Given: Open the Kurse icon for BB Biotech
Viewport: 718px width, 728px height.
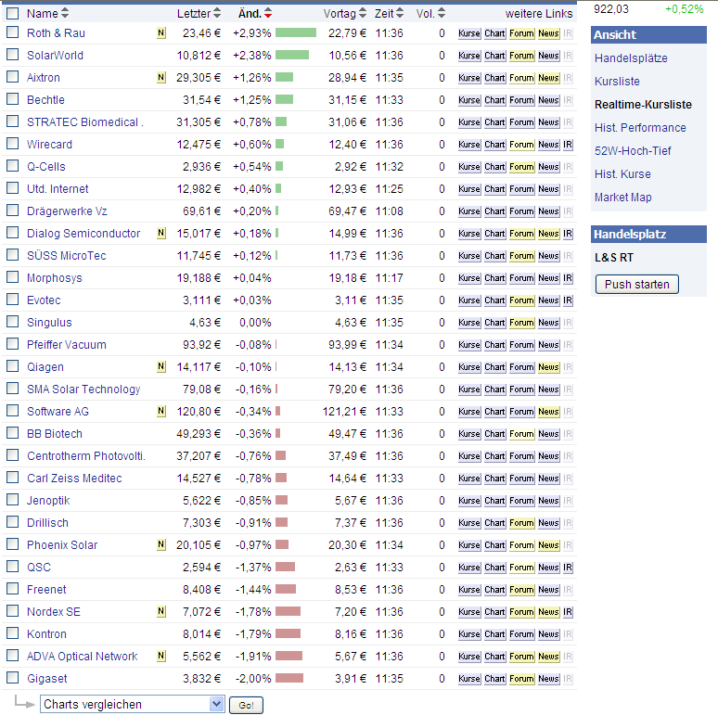Looking at the screenshot, I should coord(469,434).
